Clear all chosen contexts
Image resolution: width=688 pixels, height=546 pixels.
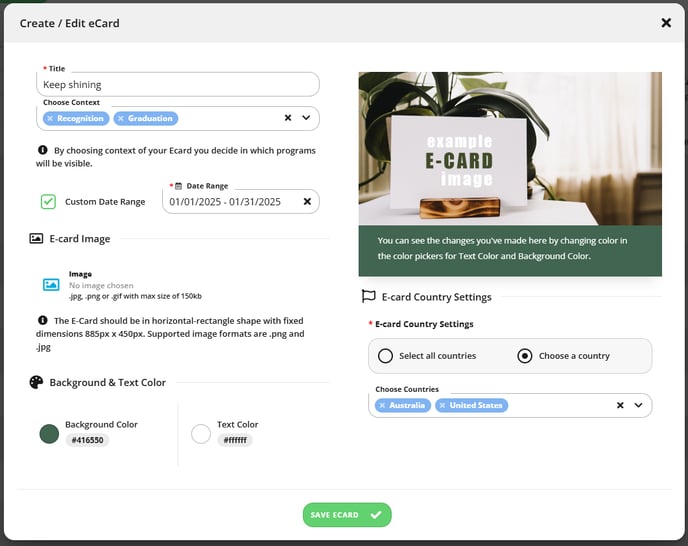pos(288,118)
